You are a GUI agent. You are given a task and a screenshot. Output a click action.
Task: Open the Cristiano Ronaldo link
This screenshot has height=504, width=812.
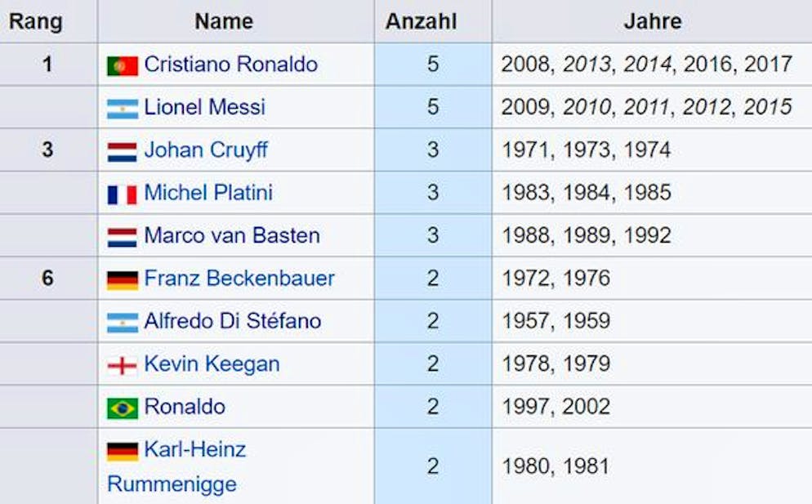230,65
